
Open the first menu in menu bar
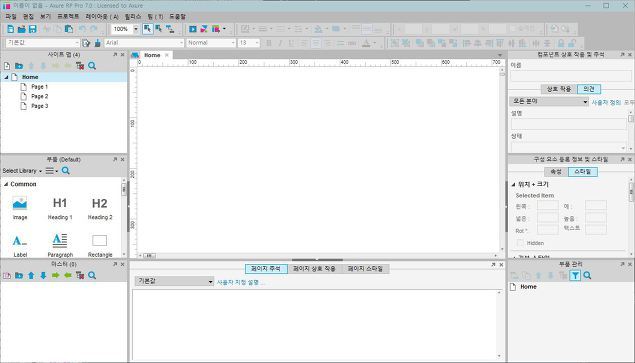coord(11,17)
